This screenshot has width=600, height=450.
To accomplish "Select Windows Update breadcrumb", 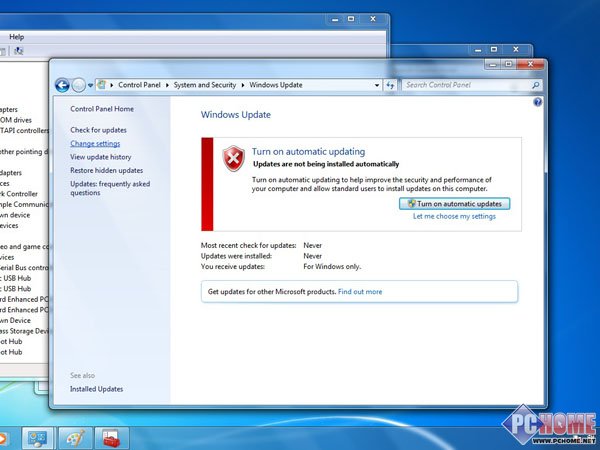I will [276, 85].
